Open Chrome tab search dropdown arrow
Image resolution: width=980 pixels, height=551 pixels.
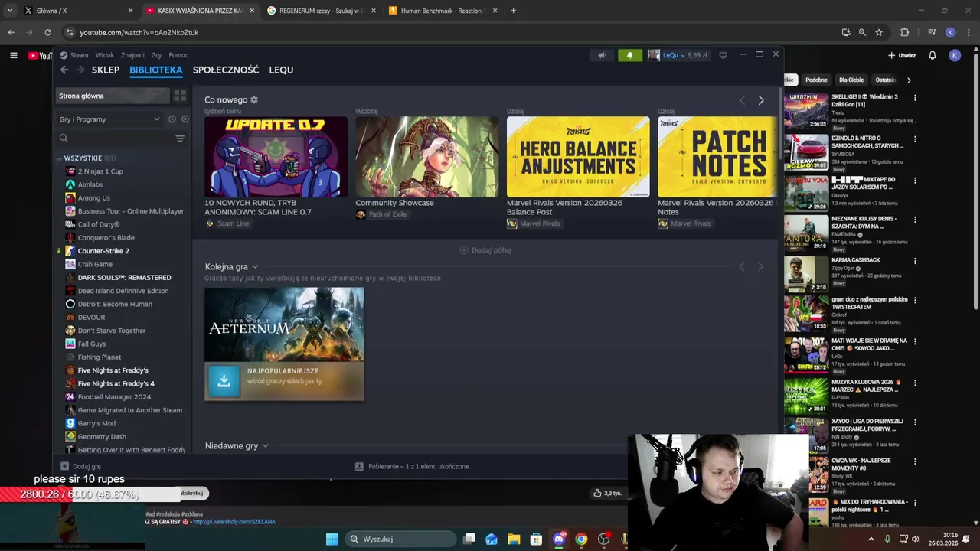(9, 11)
